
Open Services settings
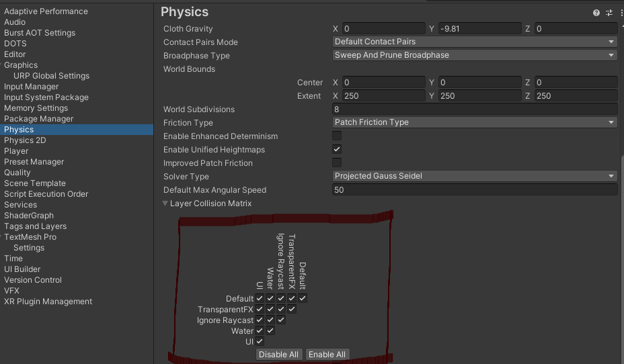click(20, 204)
